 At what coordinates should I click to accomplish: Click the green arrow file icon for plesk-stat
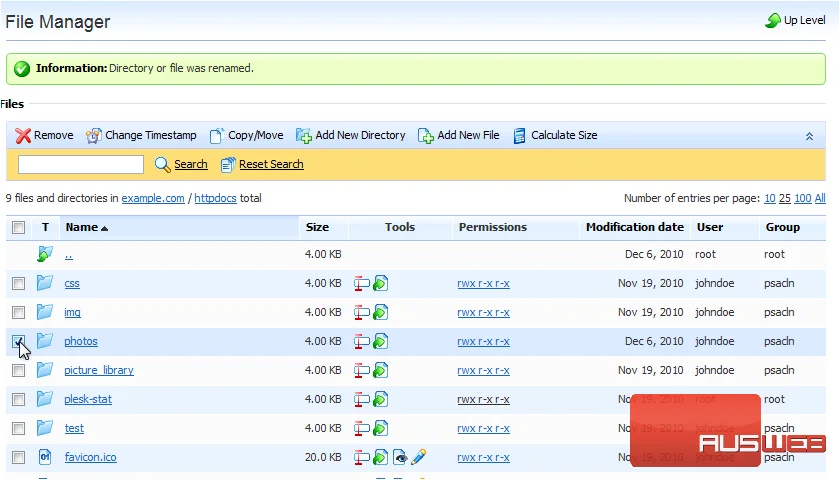pyautogui.click(x=380, y=399)
